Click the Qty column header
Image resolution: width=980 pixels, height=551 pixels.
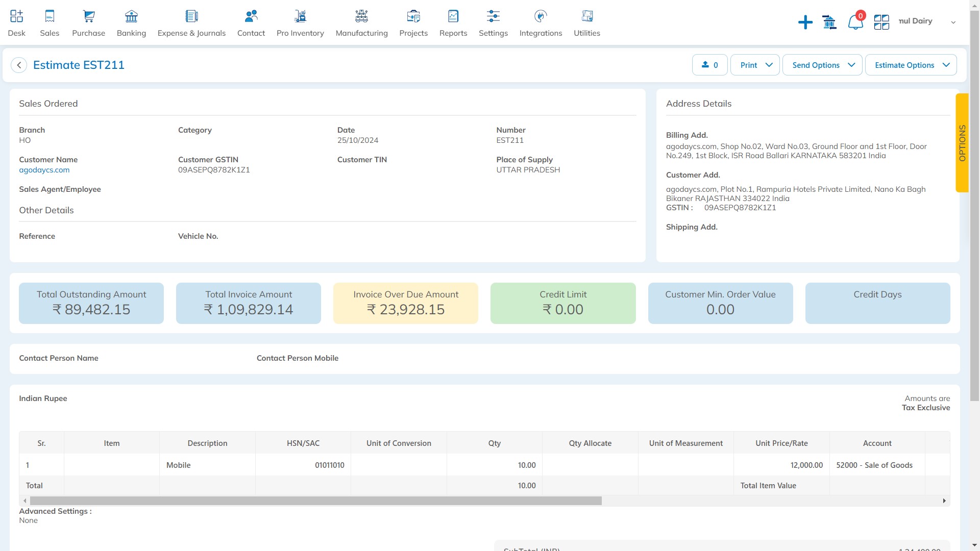tap(495, 443)
